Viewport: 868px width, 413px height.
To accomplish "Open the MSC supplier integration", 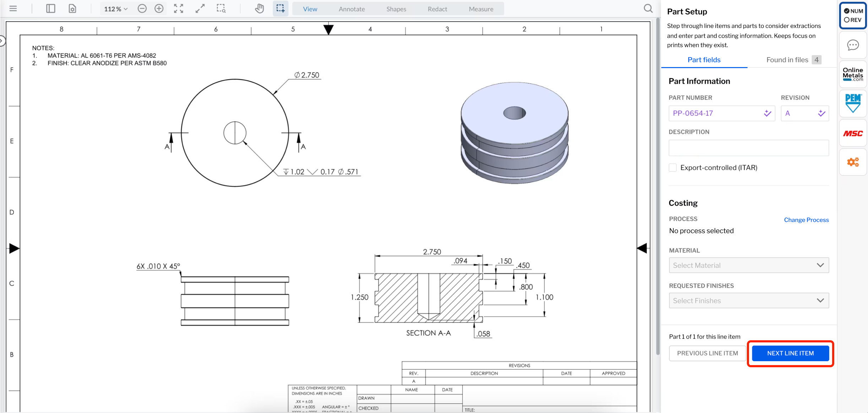I will [853, 133].
